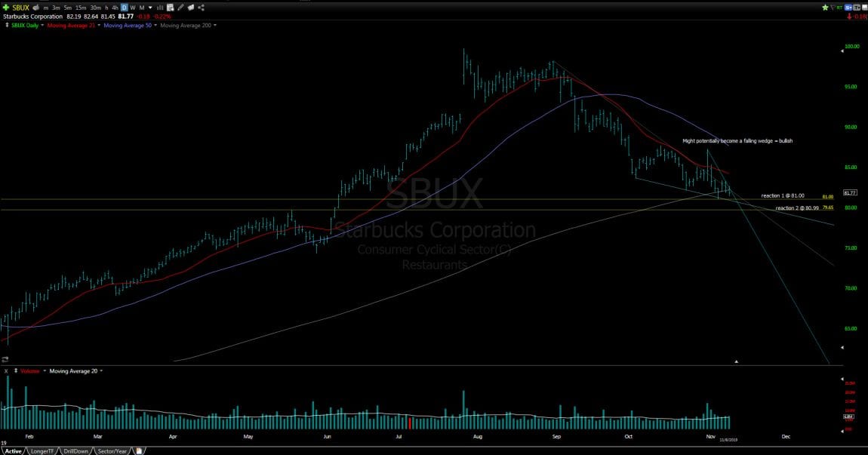
Task: Select the 'reaction 1 @ 81.00' label
Action: [783, 195]
